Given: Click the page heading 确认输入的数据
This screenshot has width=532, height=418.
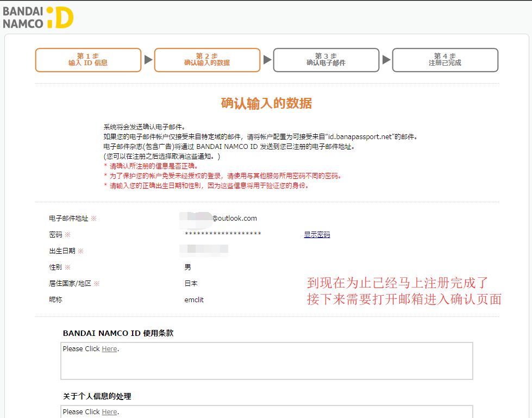Looking at the screenshot, I should (x=266, y=103).
